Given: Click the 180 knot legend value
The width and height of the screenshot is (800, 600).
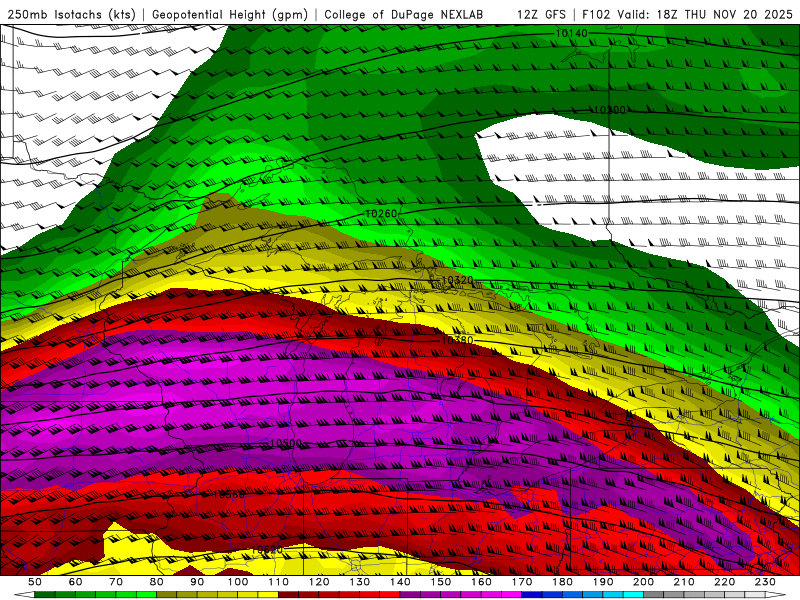Looking at the screenshot, I should [x=563, y=582].
